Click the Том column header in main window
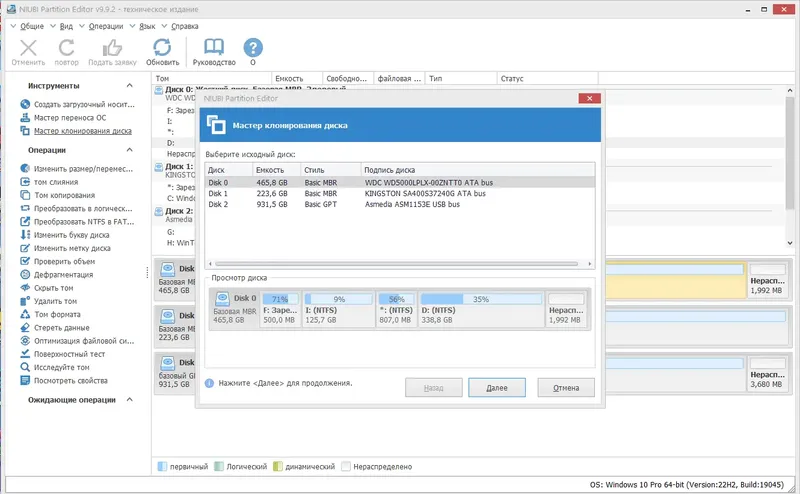This screenshot has width=800, height=494. [212, 78]
